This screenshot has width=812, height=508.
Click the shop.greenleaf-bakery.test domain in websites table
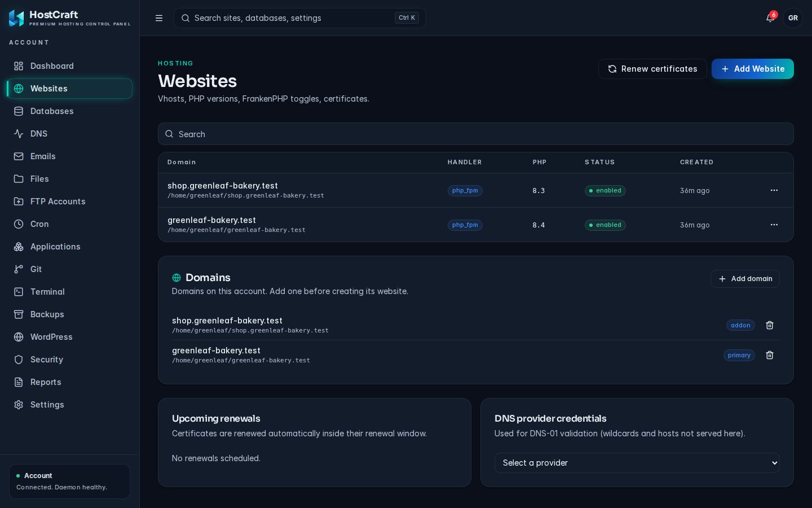click(x=223, y=186)
